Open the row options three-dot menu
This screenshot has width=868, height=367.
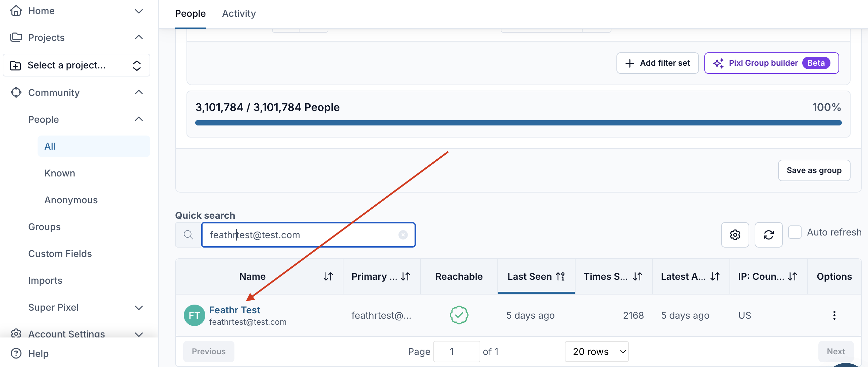click(834, 315)
